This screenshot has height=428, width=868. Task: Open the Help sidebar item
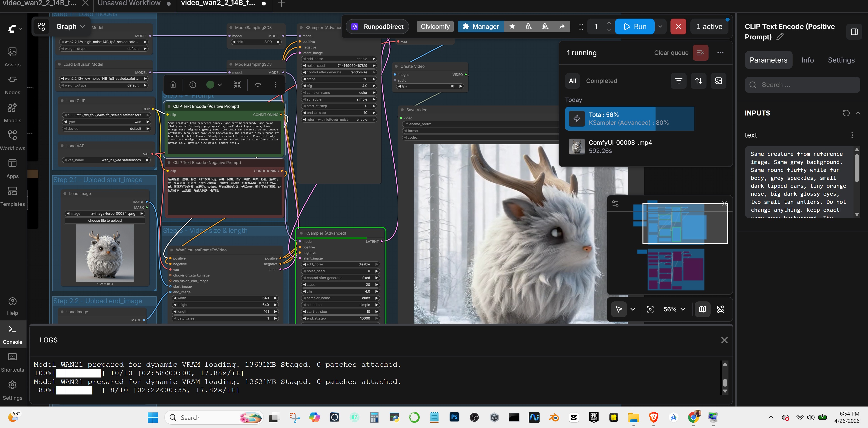click(12, 306)
